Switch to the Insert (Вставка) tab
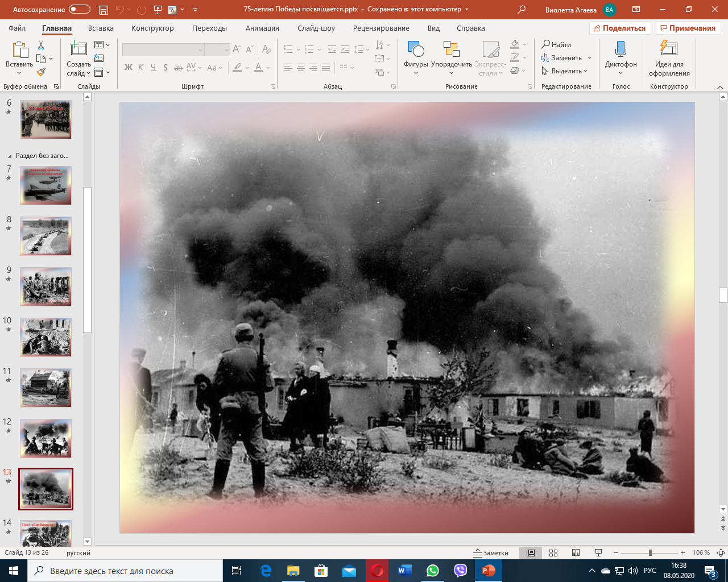Viewport: 728px width, 582px height. pyautogui.click(x=101, y=28)
